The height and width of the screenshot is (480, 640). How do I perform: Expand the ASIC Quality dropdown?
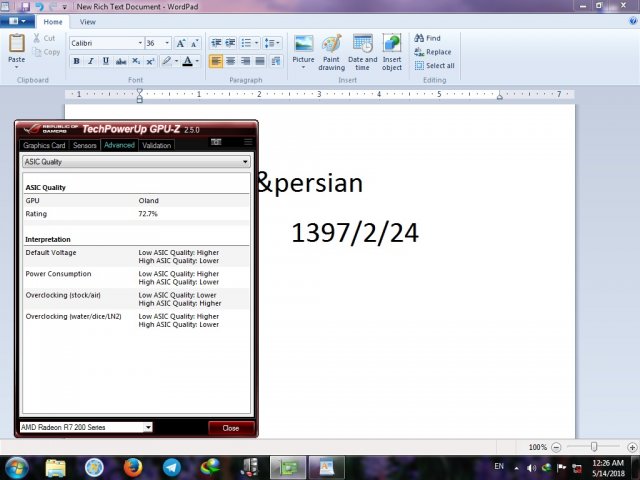(x=136, y=161)
